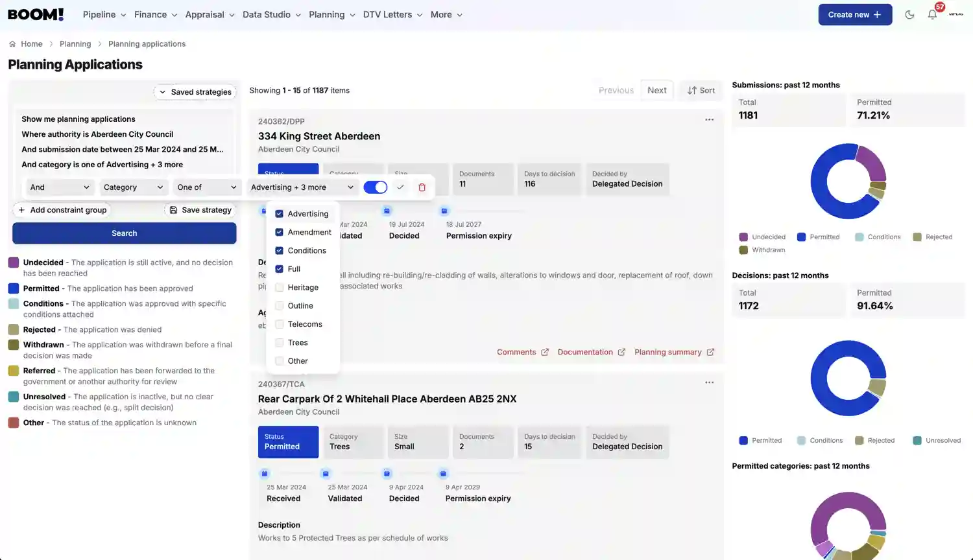The image size is (973, 560).
Task: Click the 9 Apr 2024 Decided calendar marker
Action: click(387, 474)
